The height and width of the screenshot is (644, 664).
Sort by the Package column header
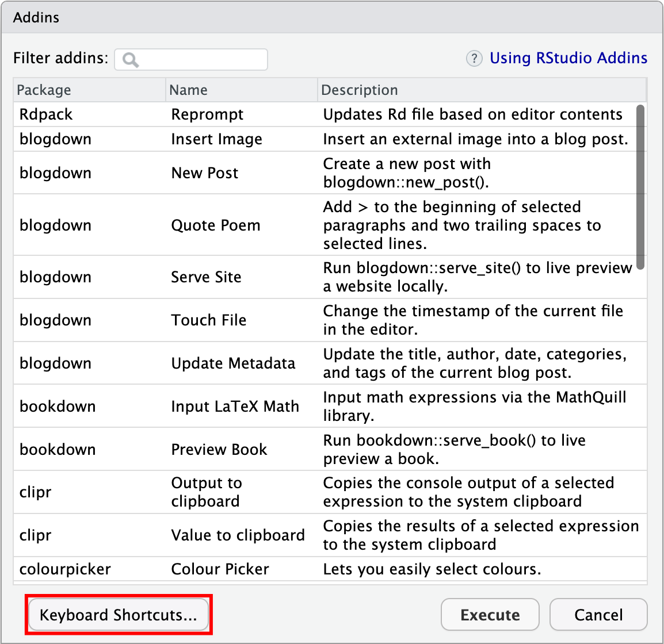coord(89,90)
